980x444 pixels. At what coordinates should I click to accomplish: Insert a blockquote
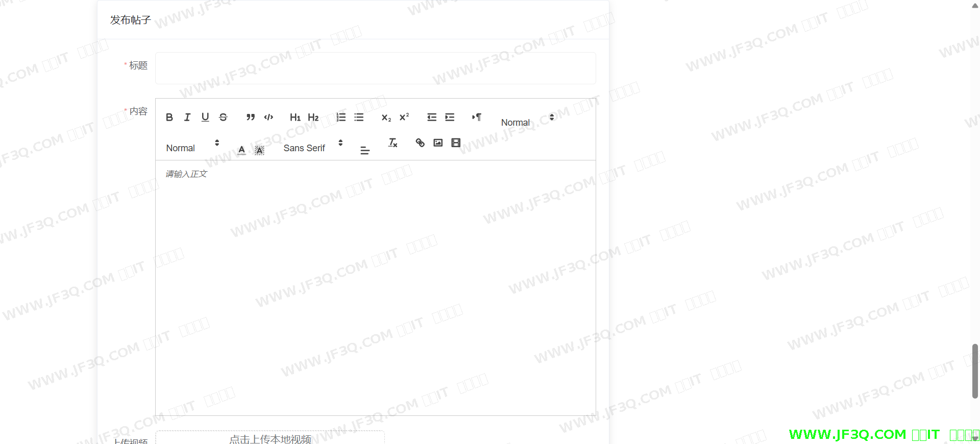251,118
